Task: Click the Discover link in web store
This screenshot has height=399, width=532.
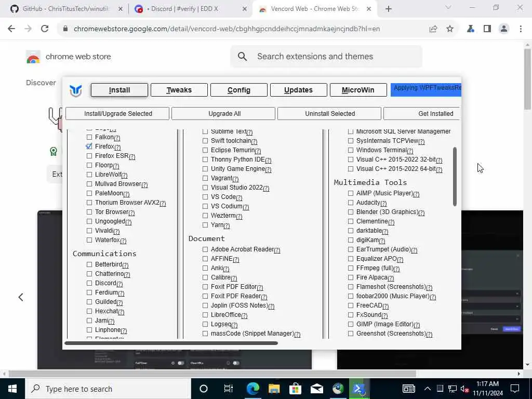Action: (41, 83)
